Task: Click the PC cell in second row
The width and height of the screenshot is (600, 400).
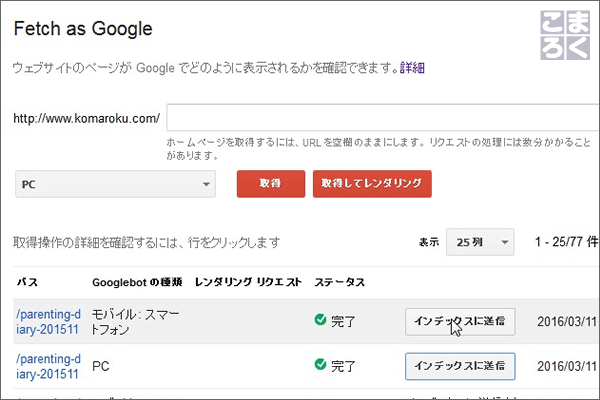Action: coord(101,366)
